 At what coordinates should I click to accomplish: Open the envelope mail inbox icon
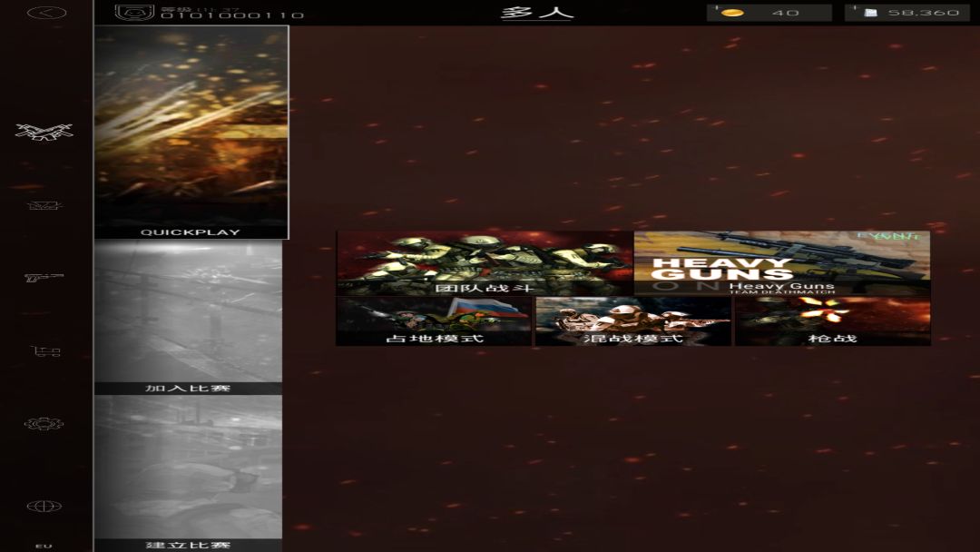point(44,205)
